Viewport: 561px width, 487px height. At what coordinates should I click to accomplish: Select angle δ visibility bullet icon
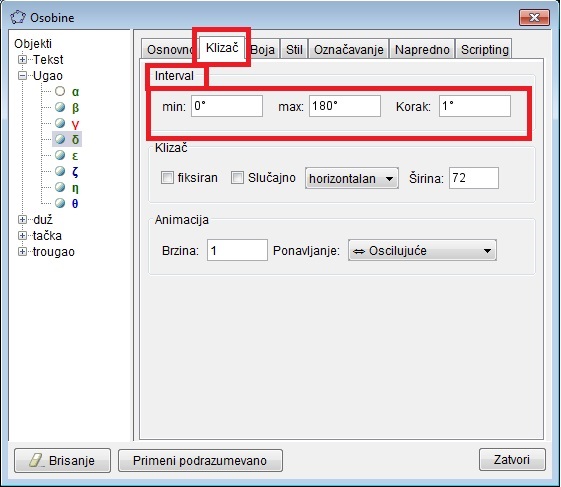[x=60, y=139]
